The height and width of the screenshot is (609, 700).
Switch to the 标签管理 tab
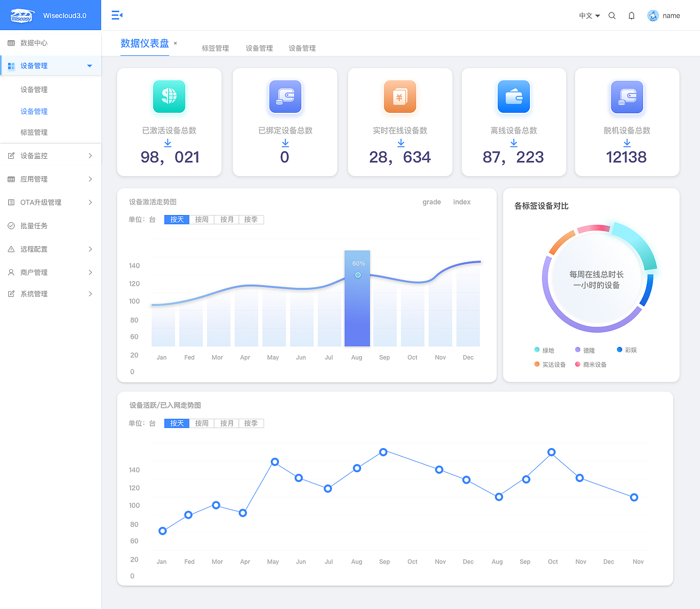[215, 48]
